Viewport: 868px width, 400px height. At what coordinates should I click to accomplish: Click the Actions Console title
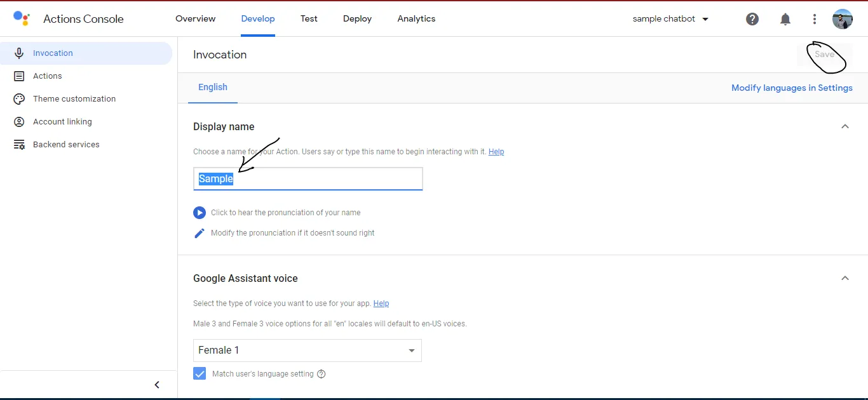83,19
